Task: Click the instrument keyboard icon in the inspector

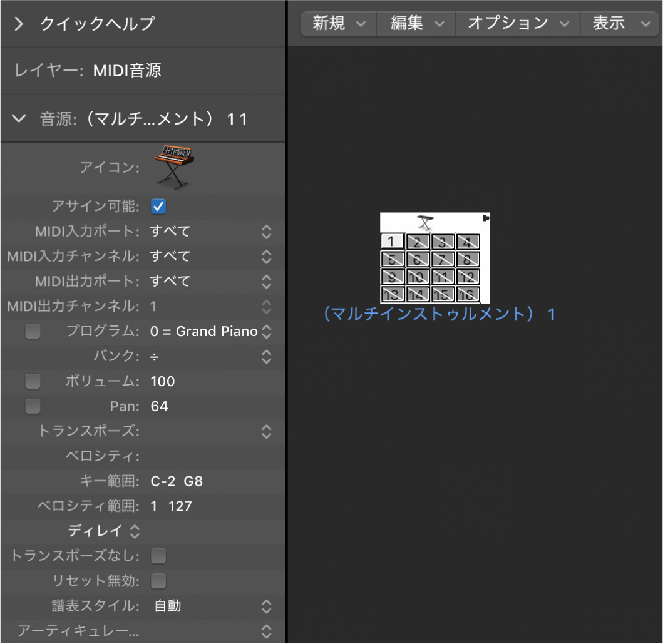Action: tap(173, 166)
